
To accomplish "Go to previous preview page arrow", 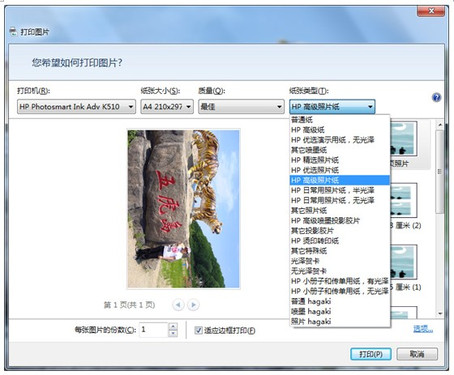I will coord(178,305).
